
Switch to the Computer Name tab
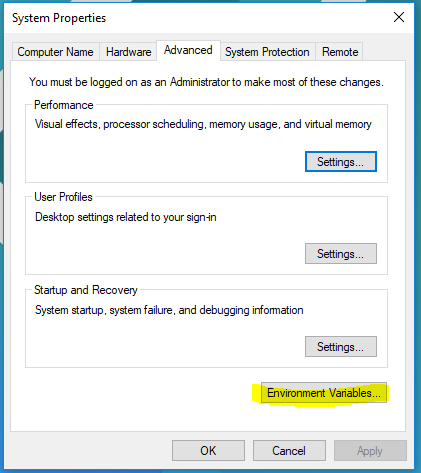pyautogui.click(x=55, y=52)
